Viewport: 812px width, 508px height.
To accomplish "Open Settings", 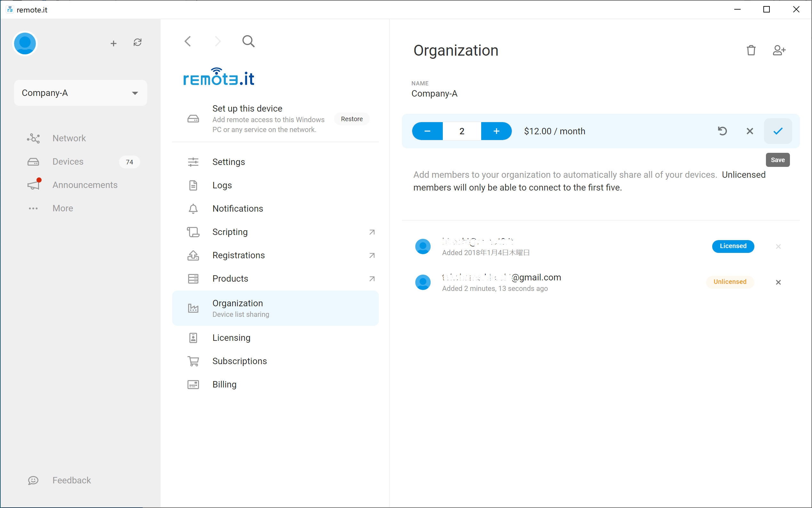I will 275,162.
